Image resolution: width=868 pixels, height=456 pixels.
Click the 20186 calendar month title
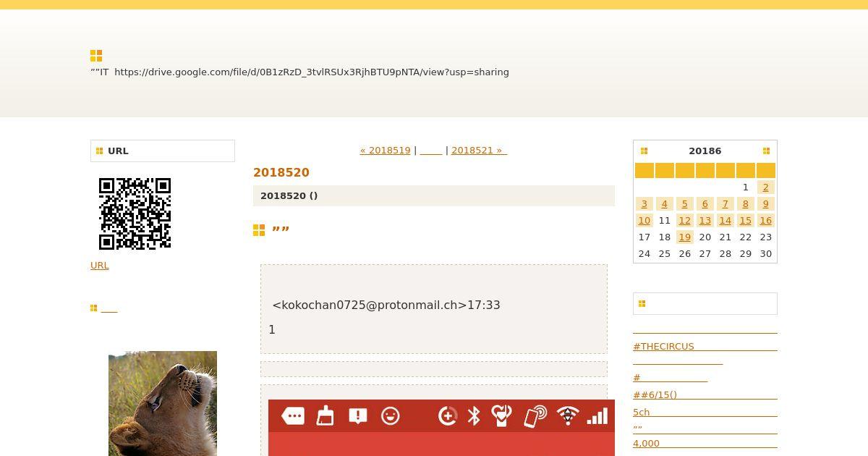click(x=705, y=151)
